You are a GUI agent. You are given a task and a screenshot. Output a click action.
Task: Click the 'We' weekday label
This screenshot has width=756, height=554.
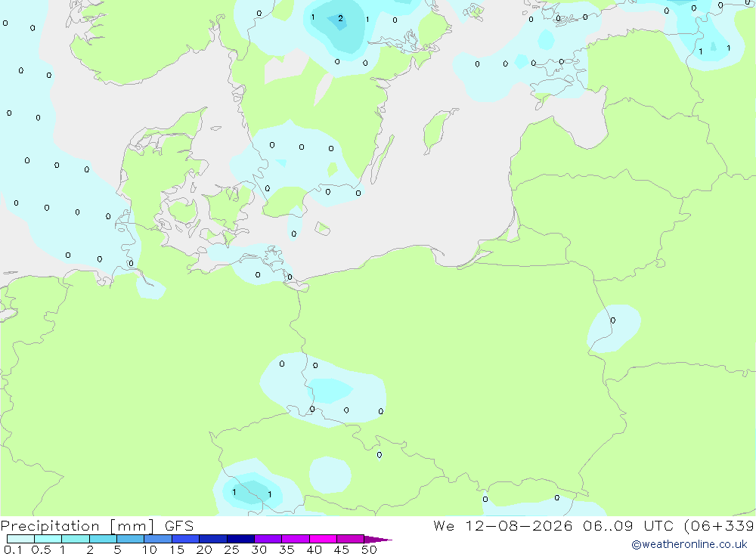[444, 526]
